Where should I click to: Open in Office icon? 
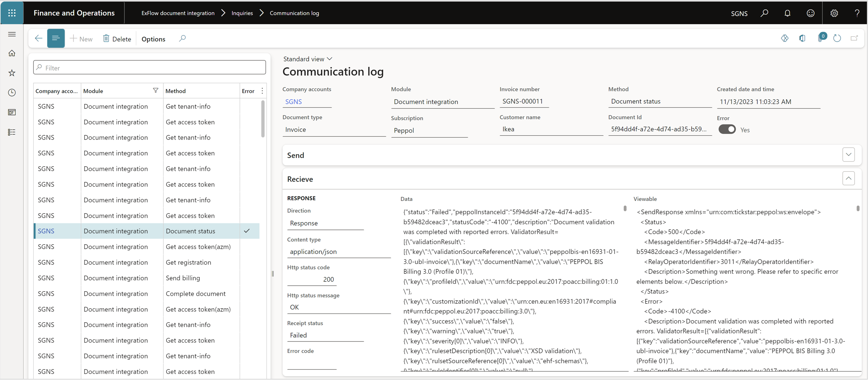tap(802, 38)
